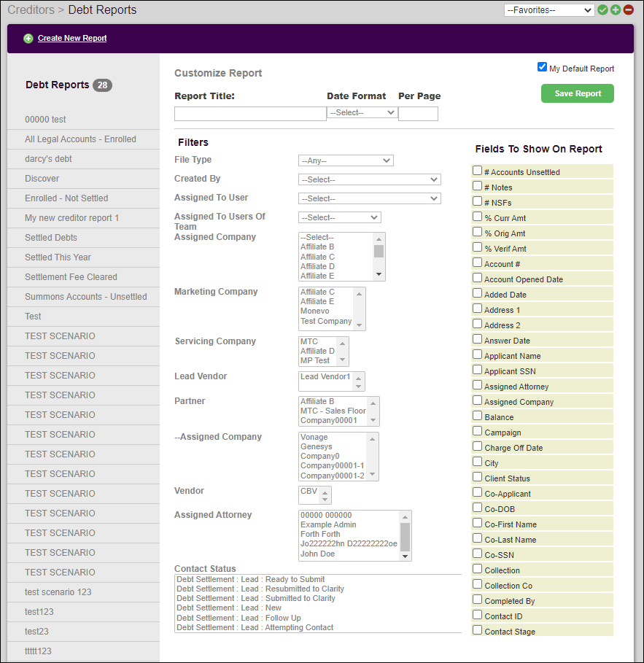Check the # Accounts Unsettled field

pos(477,172)
